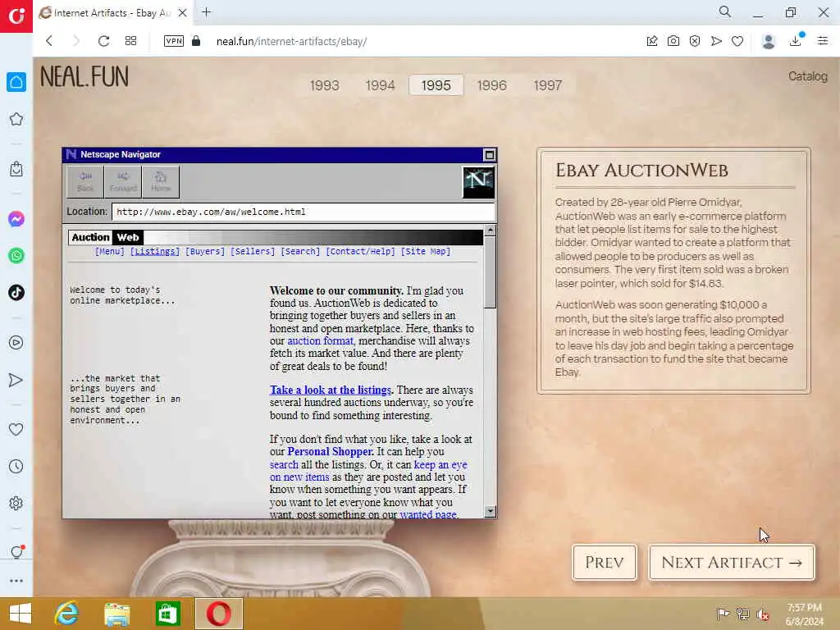Open the Opera menu logo
The width and height of the screenshot is (840, 630).
pos(16,16)
